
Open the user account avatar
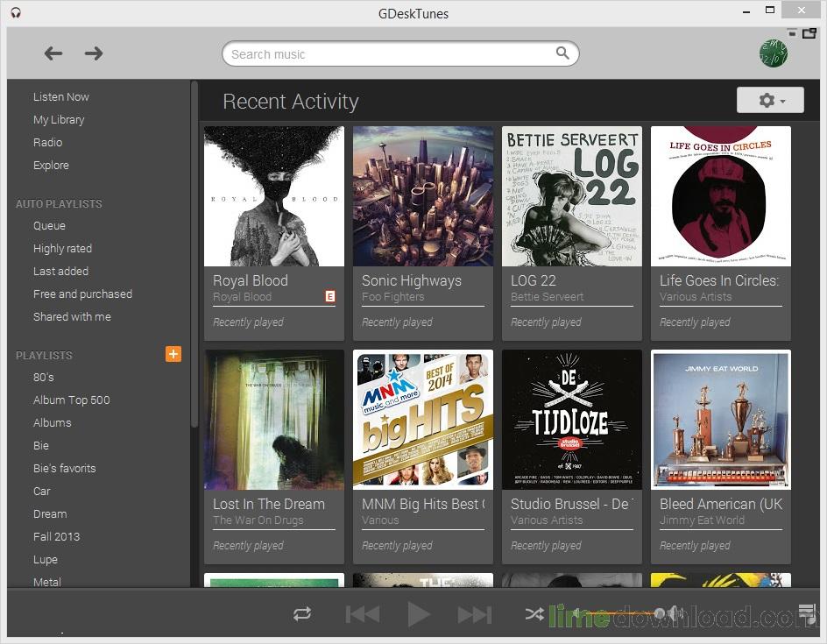tap(773, 53)
